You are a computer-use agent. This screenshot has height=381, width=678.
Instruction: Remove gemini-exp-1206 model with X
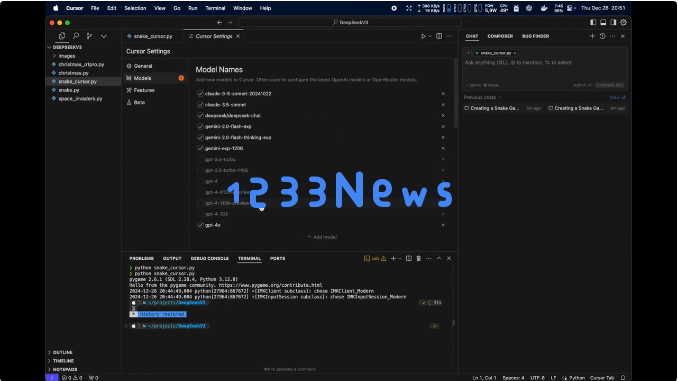(443, 148)
